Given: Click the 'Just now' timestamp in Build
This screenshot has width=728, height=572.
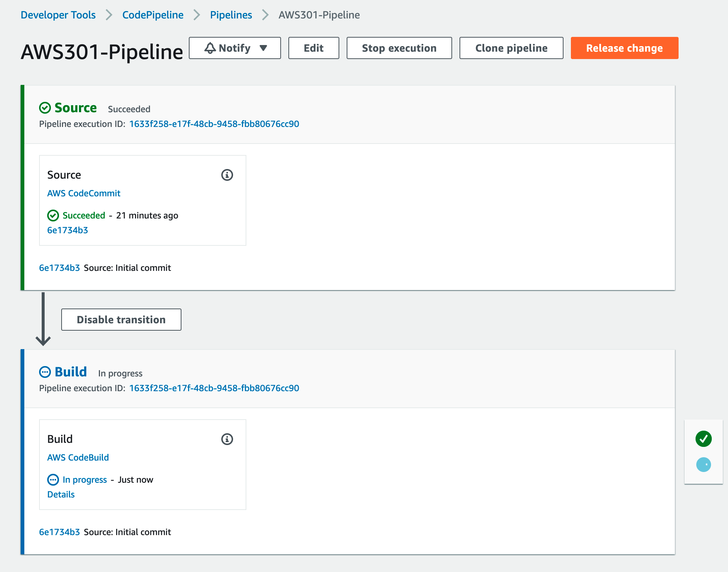Looking at the screenshot, I should tap(135, 480).
